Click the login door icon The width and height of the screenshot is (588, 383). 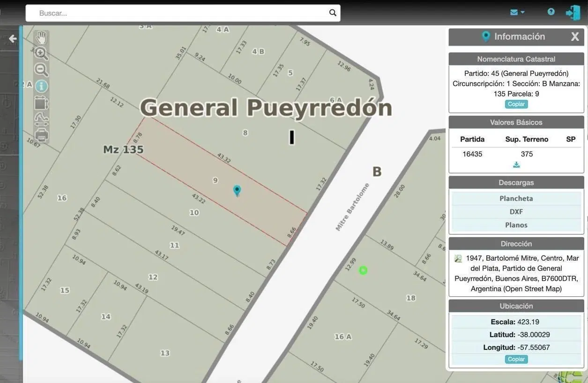[573, 13]
